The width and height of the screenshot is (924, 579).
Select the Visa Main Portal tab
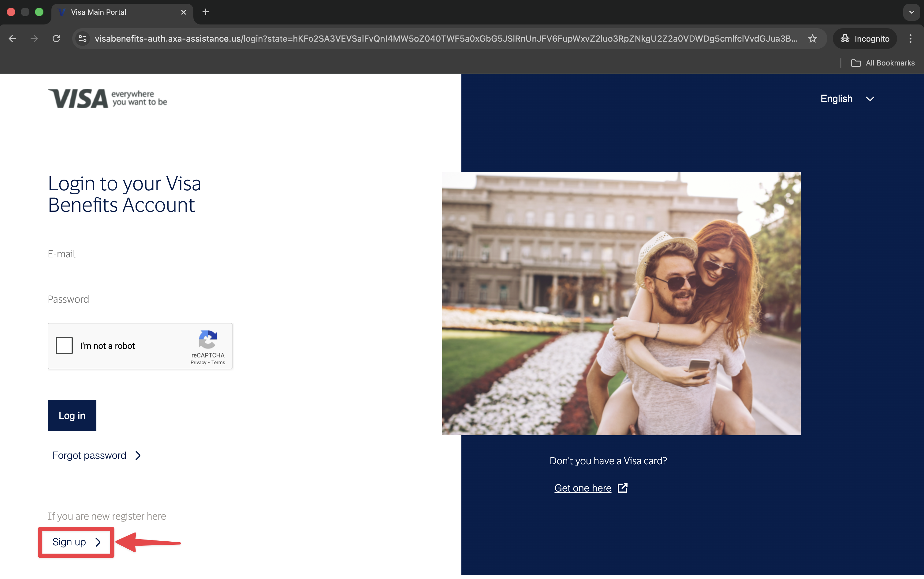(122, 12)
